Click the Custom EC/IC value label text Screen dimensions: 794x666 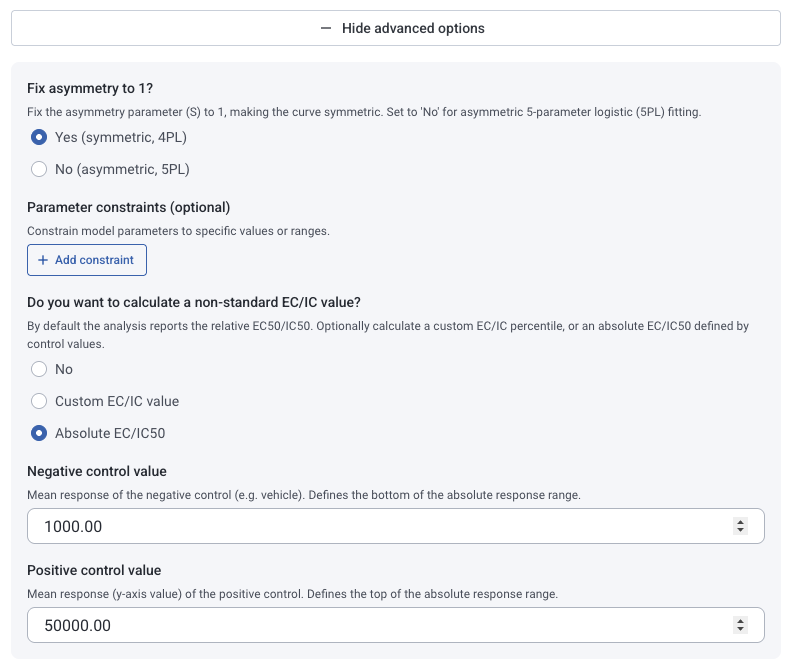click(117, 401)
